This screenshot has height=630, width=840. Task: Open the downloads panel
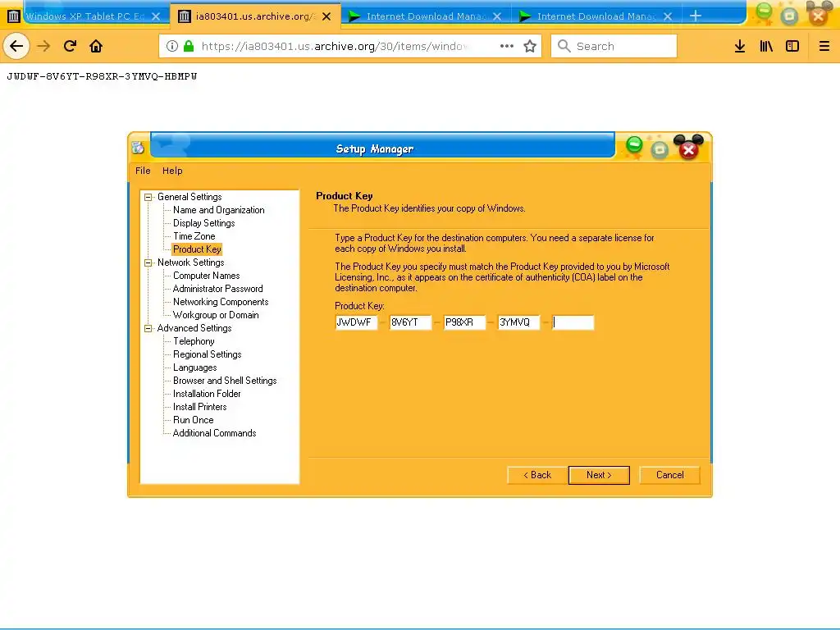[740, 46]
